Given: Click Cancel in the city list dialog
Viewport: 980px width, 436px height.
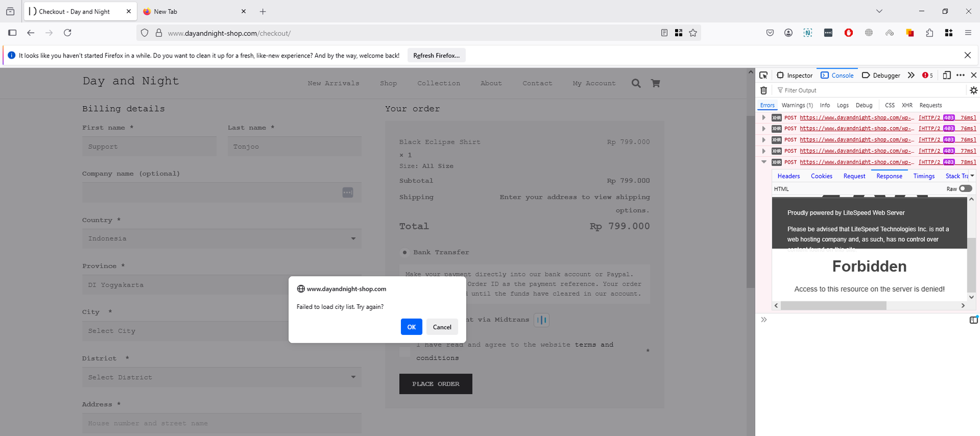Looking at the screenshot, I should [x=442, y=327].
